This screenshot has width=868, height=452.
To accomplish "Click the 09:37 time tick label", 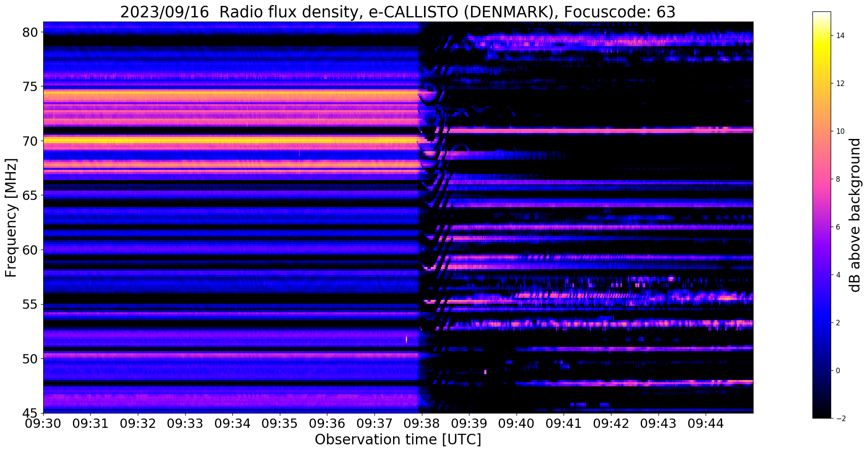I will 374,423.
